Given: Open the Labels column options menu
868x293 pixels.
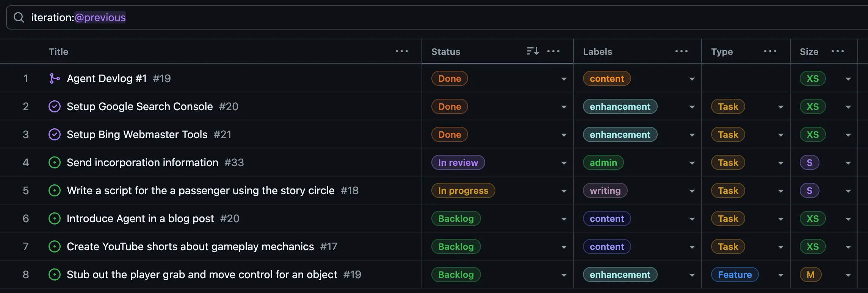Looking at the screenshot, I should click(681, 51).
